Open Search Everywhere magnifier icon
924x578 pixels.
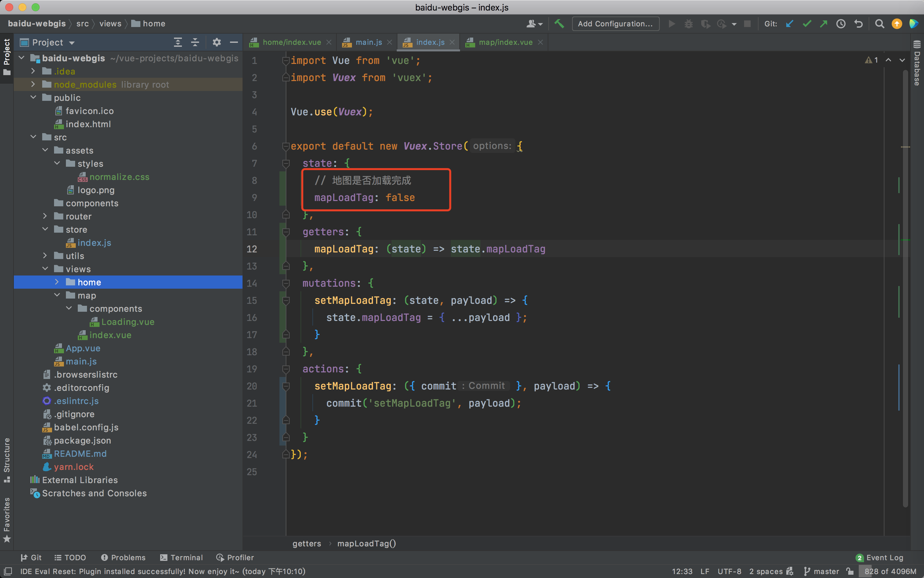click(879, 24)
